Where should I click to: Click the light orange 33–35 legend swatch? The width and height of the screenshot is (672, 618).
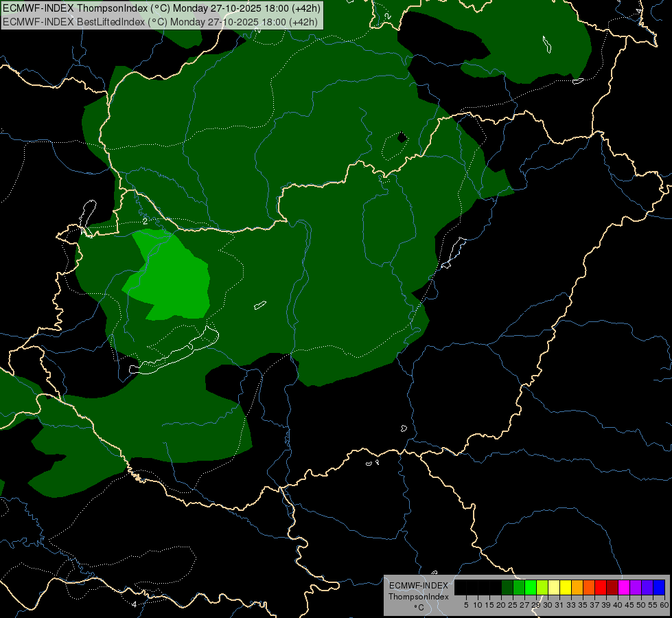tap(577, 587)
